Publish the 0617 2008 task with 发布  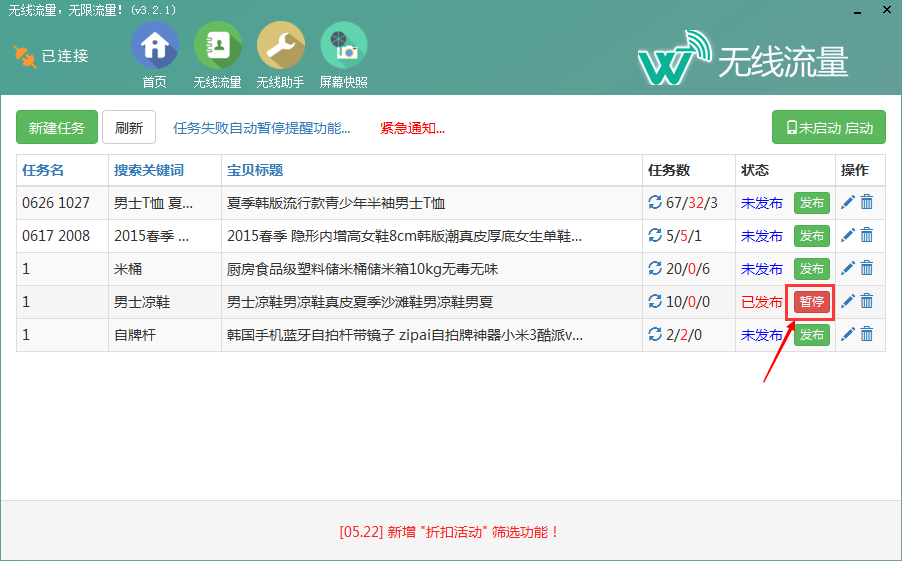812,236
